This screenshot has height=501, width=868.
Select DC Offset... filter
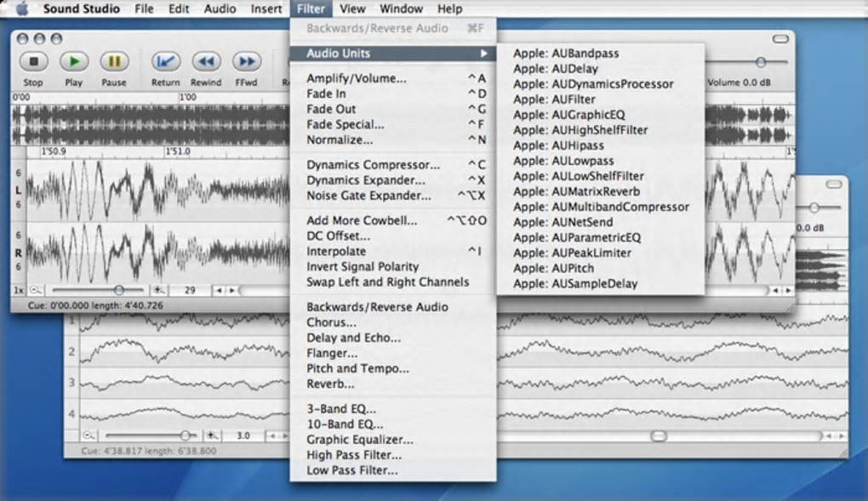(x=393, y=236)
